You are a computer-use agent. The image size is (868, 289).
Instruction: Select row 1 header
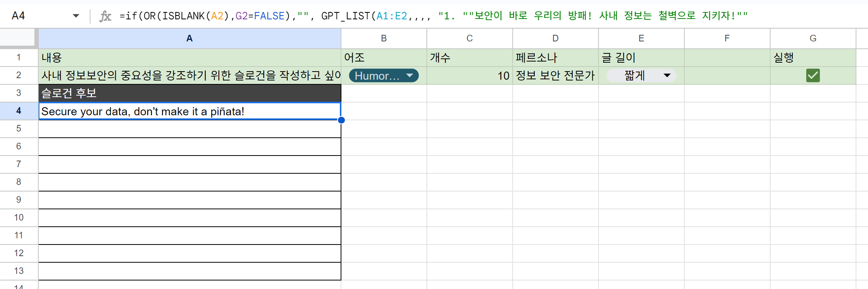[x=19, y=58]
